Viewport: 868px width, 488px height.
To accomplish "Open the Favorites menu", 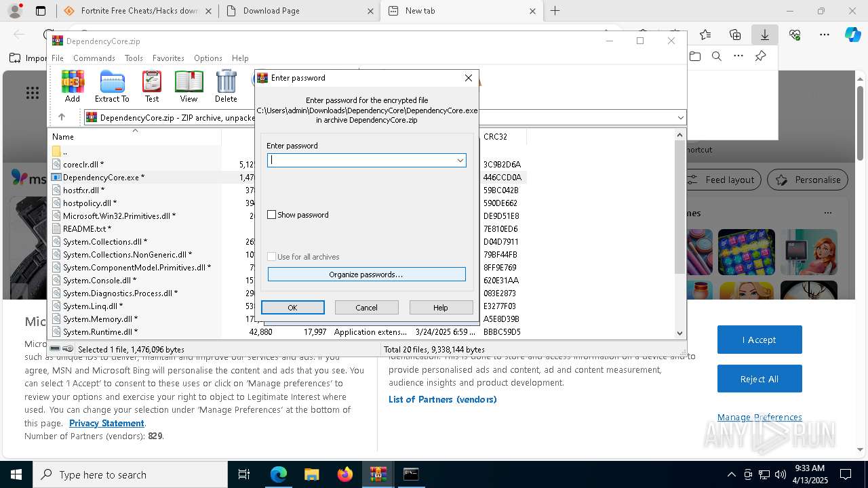I will [x=168, y=58].
